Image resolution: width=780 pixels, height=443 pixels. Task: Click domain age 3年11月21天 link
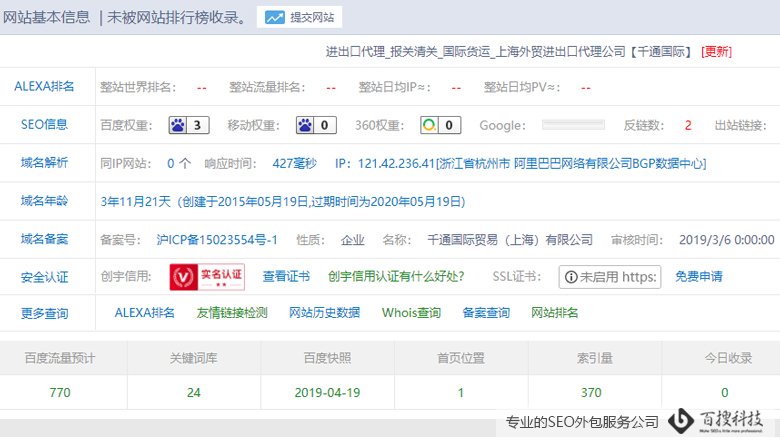pyautogui.click(x=283, y=202)
